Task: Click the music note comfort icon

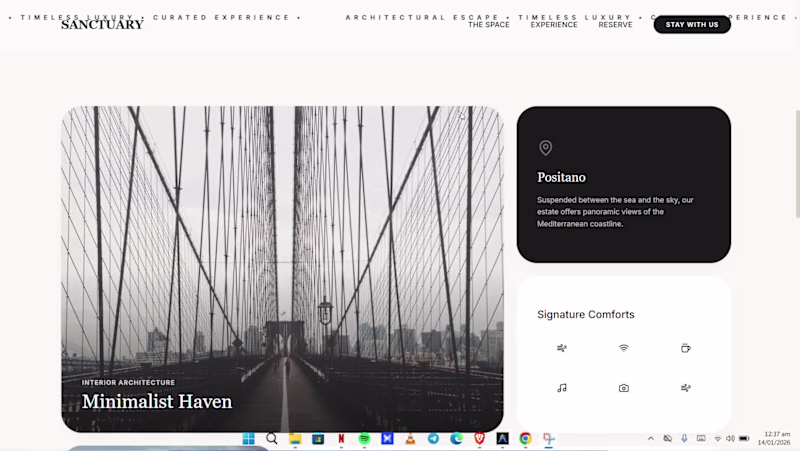Action: click(562, 388)
